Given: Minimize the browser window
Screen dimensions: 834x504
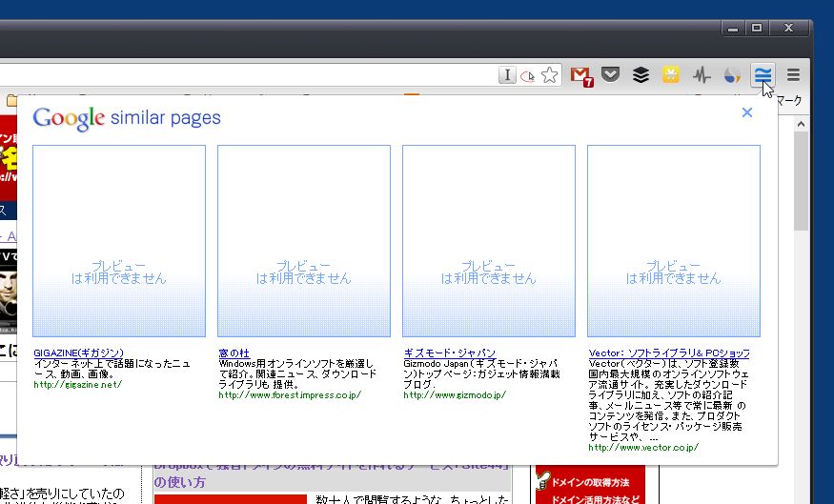Looking at the screenshot, I should point(733,29).
